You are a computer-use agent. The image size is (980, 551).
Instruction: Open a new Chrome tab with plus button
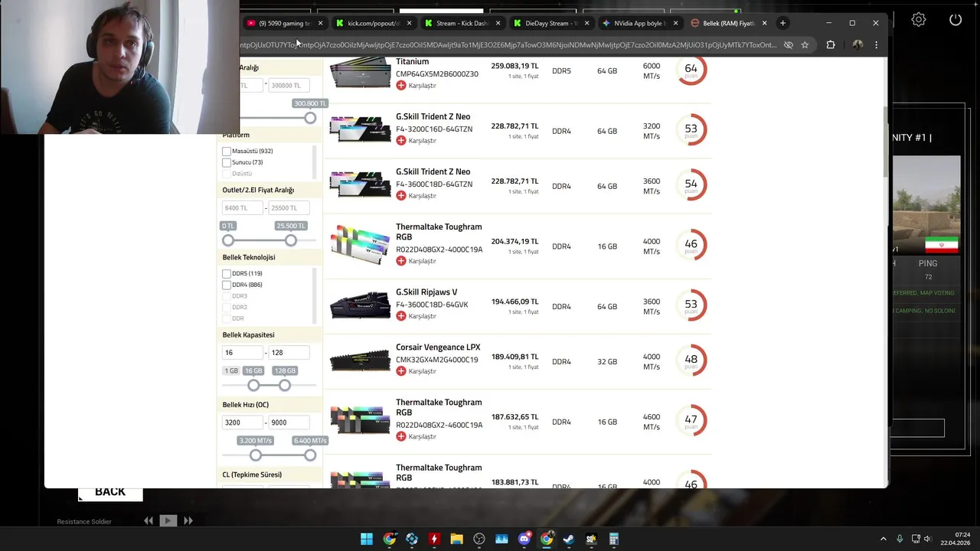[x=782, y=23]
